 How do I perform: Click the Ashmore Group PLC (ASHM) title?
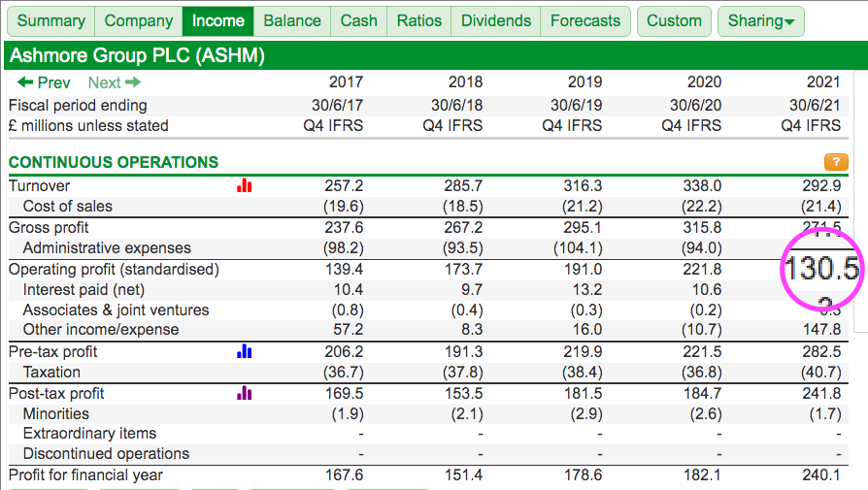[x=137, y=55]
